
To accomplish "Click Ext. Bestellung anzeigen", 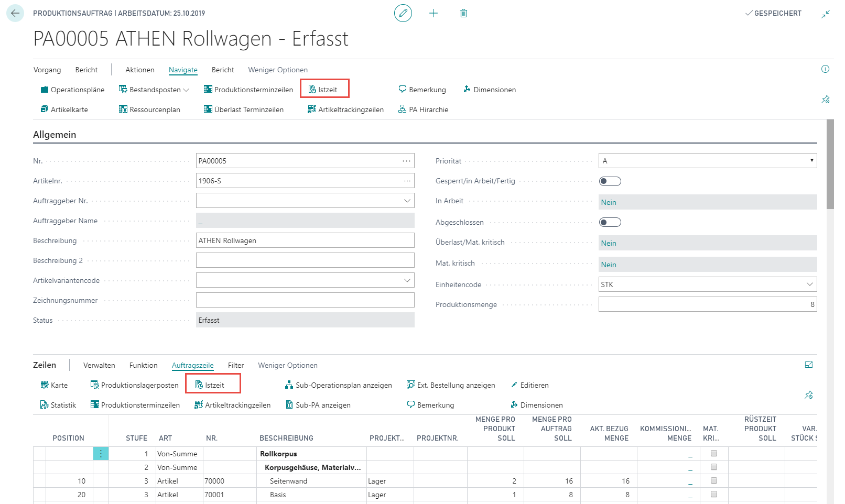I will (451, 385).
